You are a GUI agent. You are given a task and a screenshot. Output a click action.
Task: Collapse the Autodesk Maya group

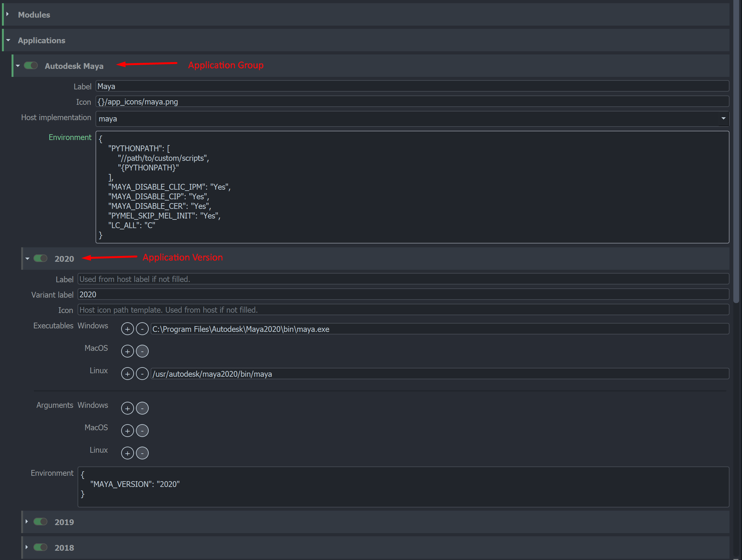pyautogui.click(x=17, y=65)
